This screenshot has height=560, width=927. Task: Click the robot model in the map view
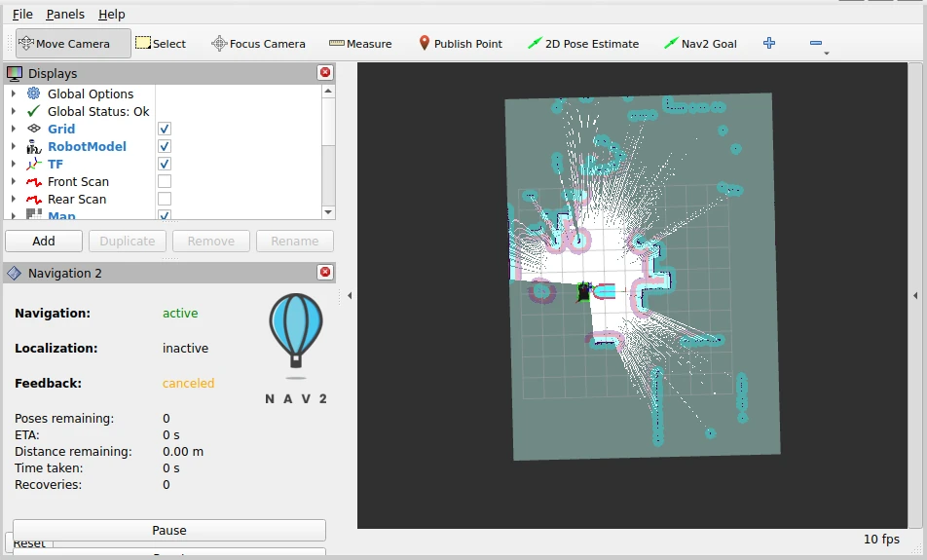coord(583,291)
